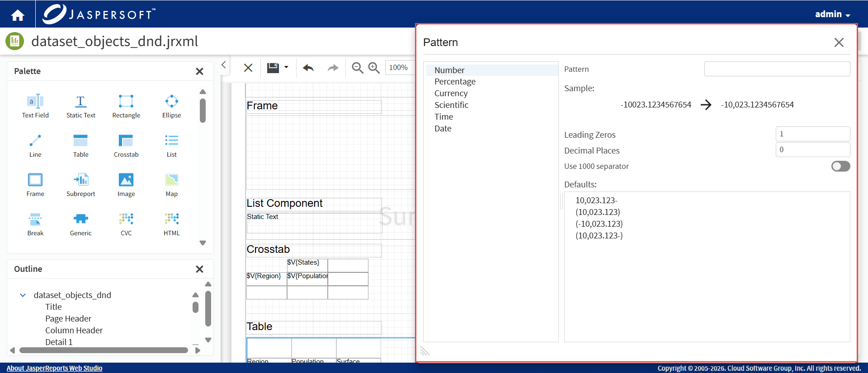Open the save options dropdown arrow
This screenshot has height=373, width=868.
coord(286,67)
